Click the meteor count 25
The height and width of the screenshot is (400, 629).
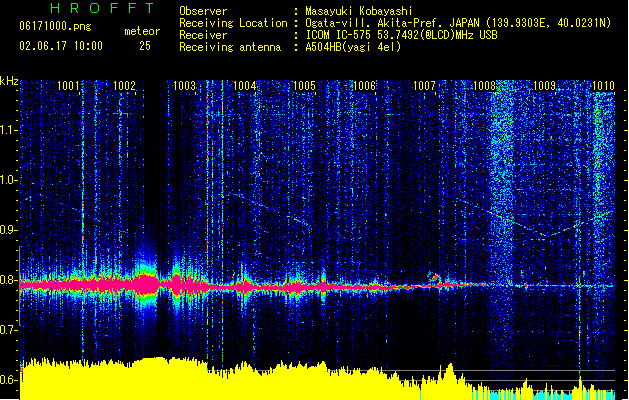coord(145,46)
